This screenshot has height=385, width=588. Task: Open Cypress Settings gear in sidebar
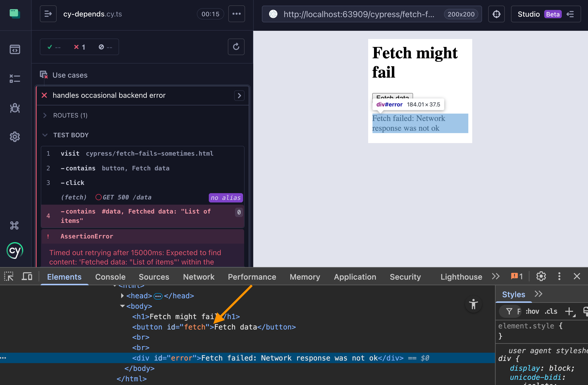pos(15,137)
